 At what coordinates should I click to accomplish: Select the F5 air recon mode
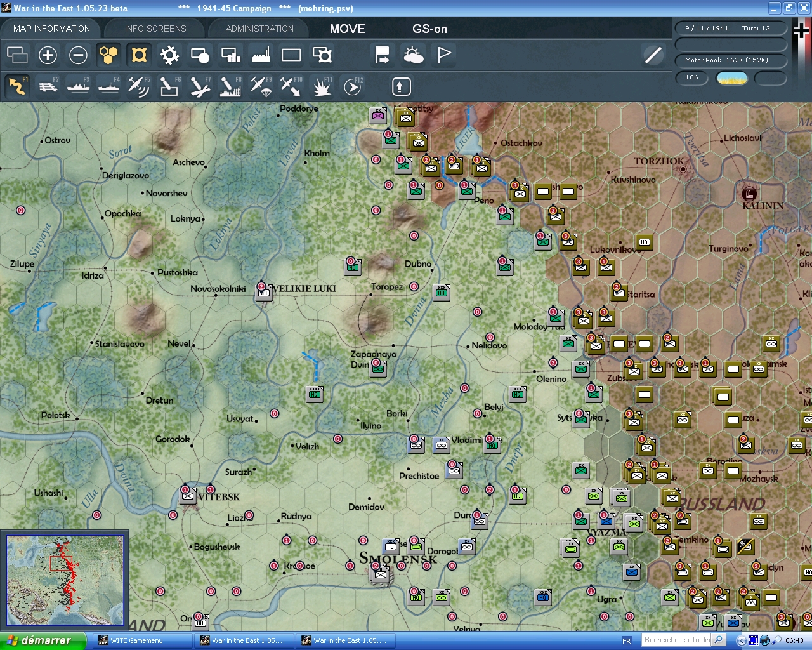click(139, 86)
